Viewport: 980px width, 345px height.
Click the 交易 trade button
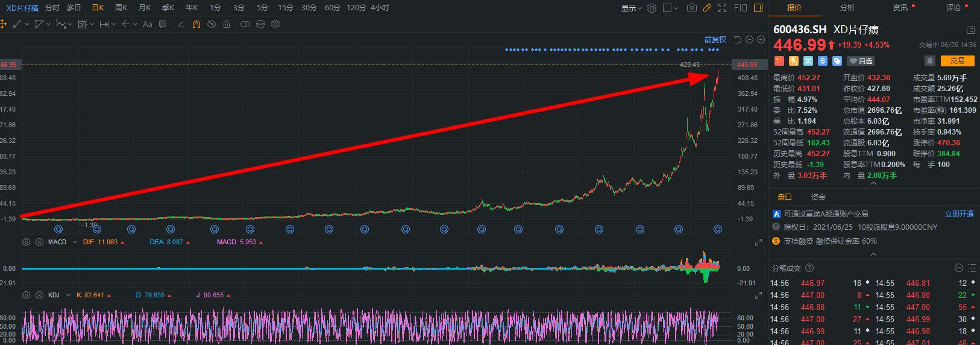point(958,61)
